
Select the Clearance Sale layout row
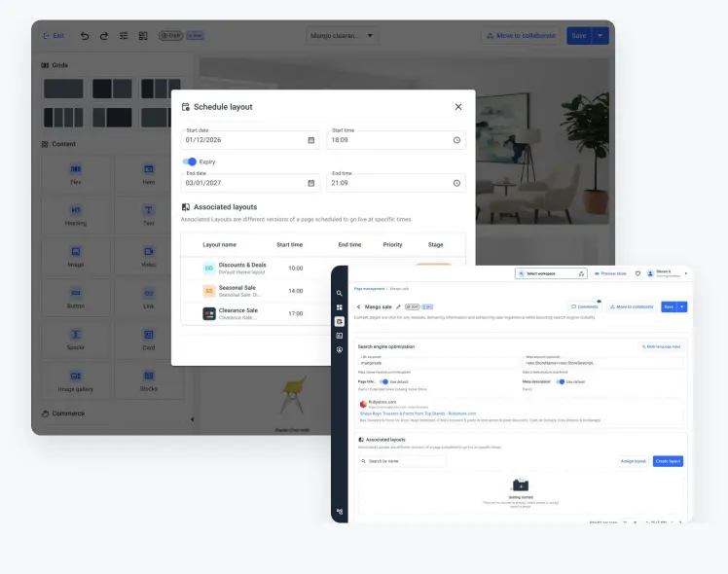tap(256, 313)
